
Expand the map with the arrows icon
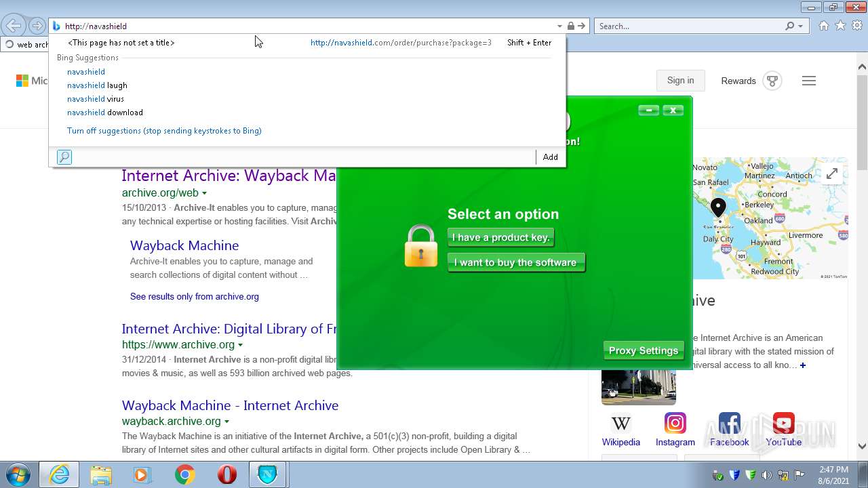[x=831, y=174]
